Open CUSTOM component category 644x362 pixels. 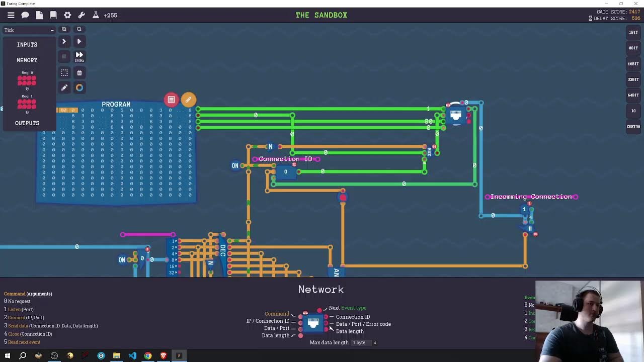pyautogui.click(x=633, y=127)
